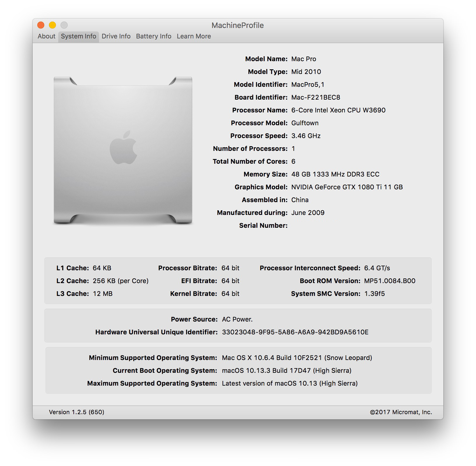Click Mac OS X 10.6.4 Snow Leopard value
Screen dimensions: 476x466
click(297, 358)
